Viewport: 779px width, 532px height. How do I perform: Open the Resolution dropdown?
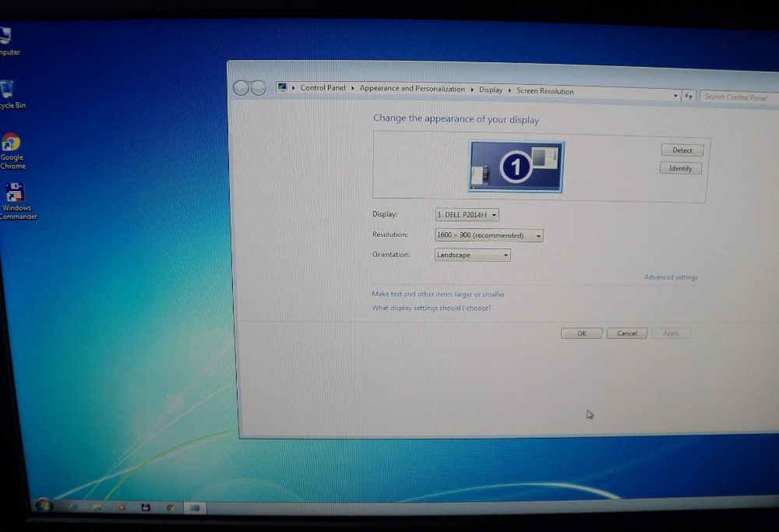pyautogui.click(x=489, y=235)
